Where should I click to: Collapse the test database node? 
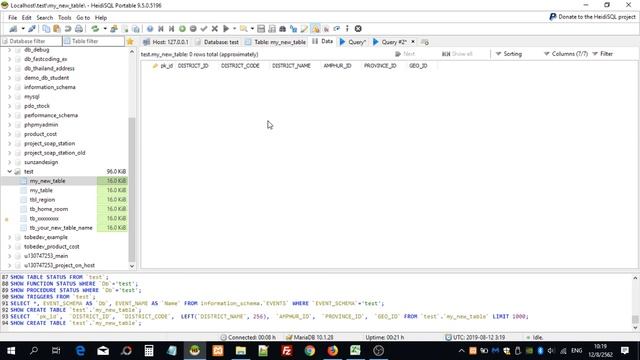[x=9, y=171]
